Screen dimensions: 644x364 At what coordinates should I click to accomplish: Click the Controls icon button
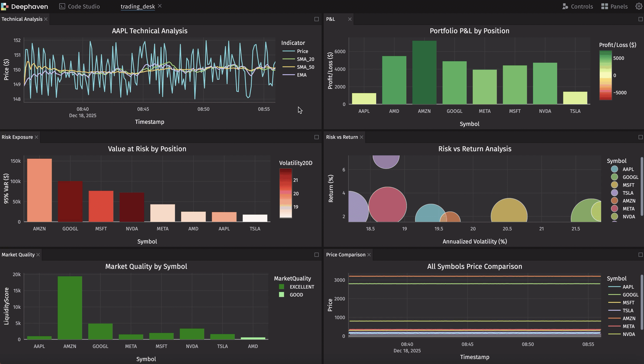click(565, 6)
